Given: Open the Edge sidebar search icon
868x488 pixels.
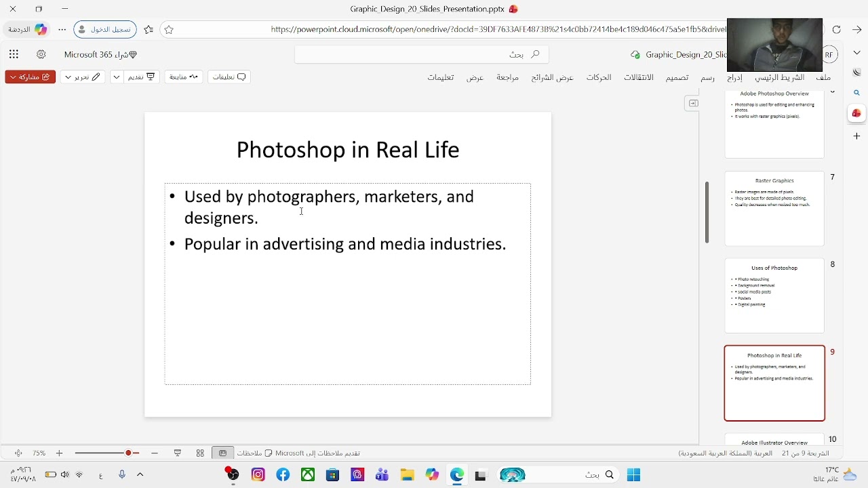Looking at the screenshot, I should click(857, 93).
